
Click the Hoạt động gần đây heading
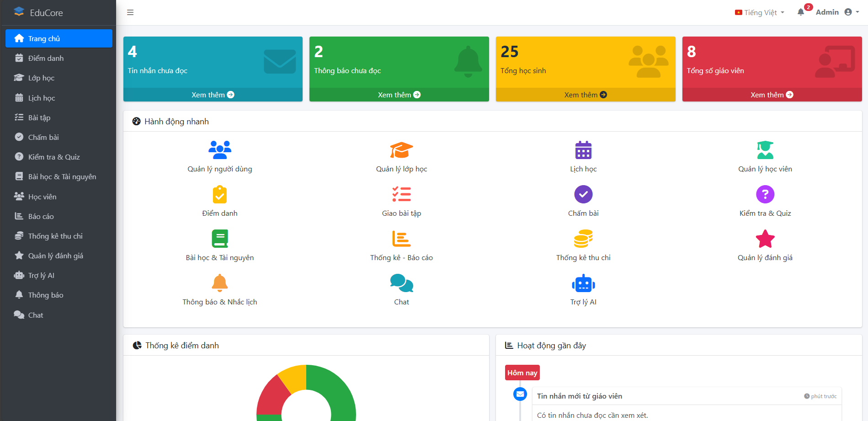pos(545,345)
